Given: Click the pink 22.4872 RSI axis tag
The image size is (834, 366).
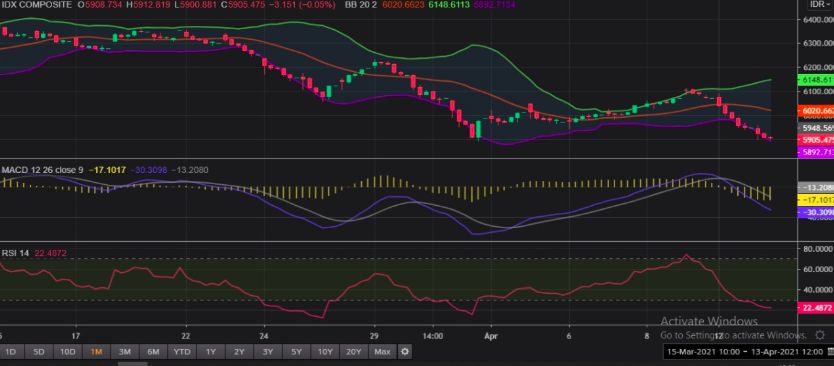Looking at the screenshot, I should [816, 307].
